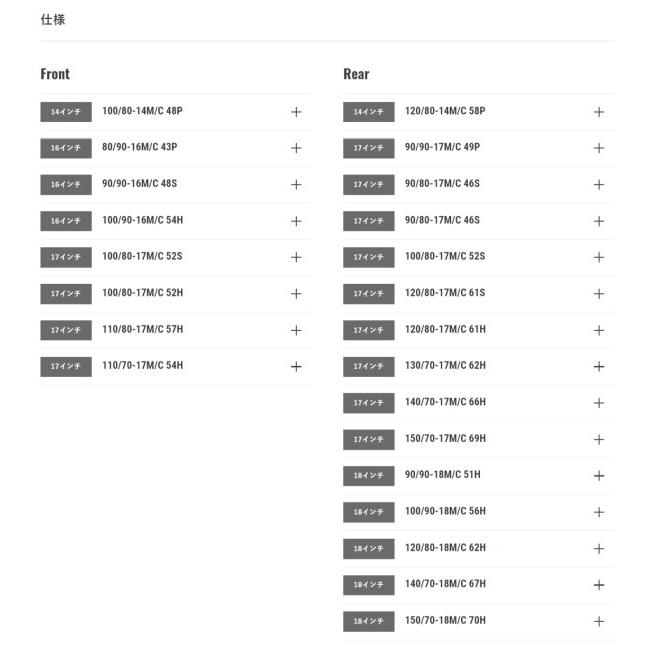Click the plus icon for 90/90-18M/C 51H
650x650 pixels.
pyautogui.click(x=599, y=476)
